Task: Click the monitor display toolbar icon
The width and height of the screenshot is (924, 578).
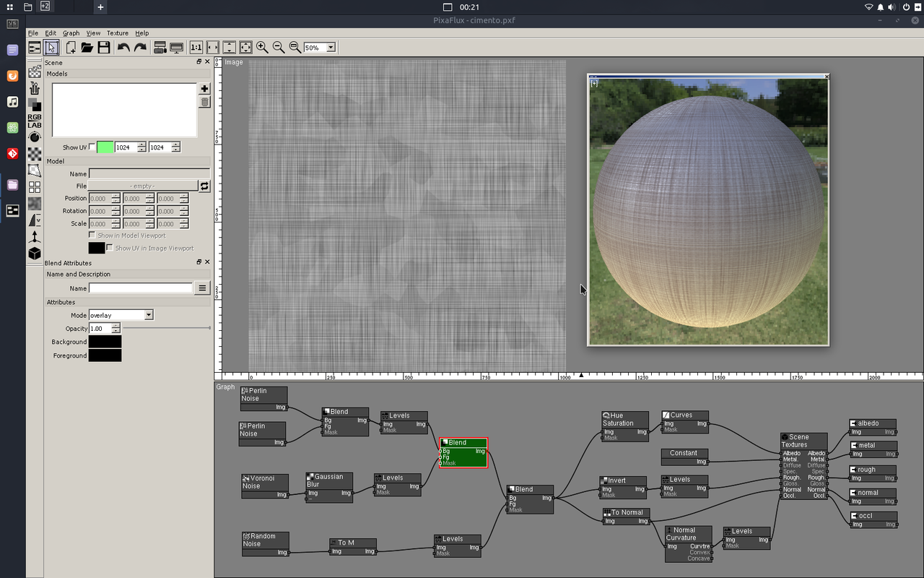Action: [x=176, y=48]
